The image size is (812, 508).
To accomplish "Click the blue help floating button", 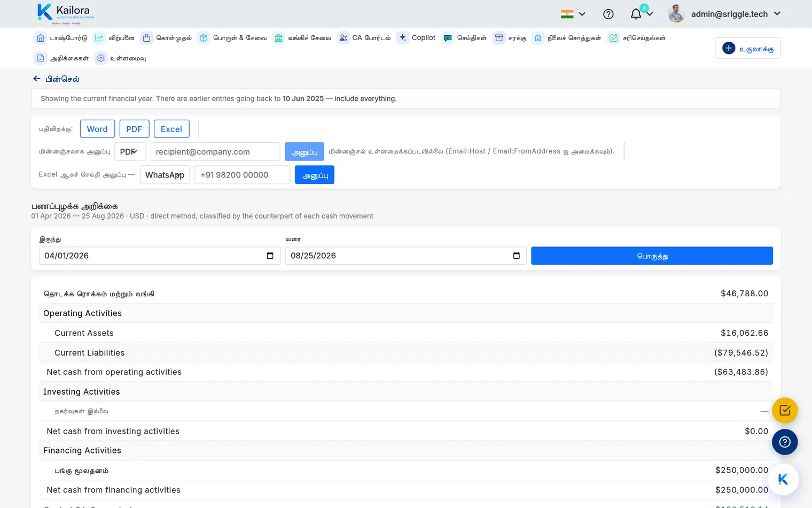I will [x=785, y=442].
